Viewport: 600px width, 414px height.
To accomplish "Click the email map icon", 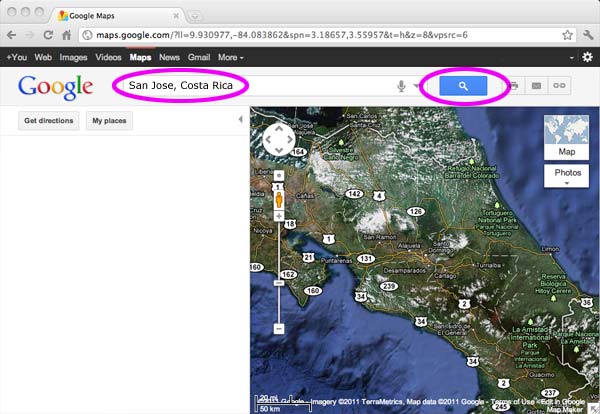I will 536,86.
